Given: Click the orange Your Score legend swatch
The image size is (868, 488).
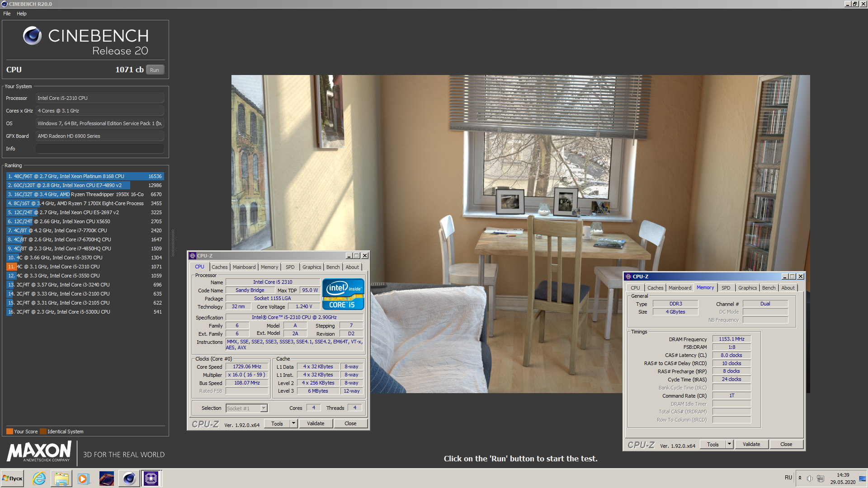Looking at the screenshot, I should click(9, 432).
